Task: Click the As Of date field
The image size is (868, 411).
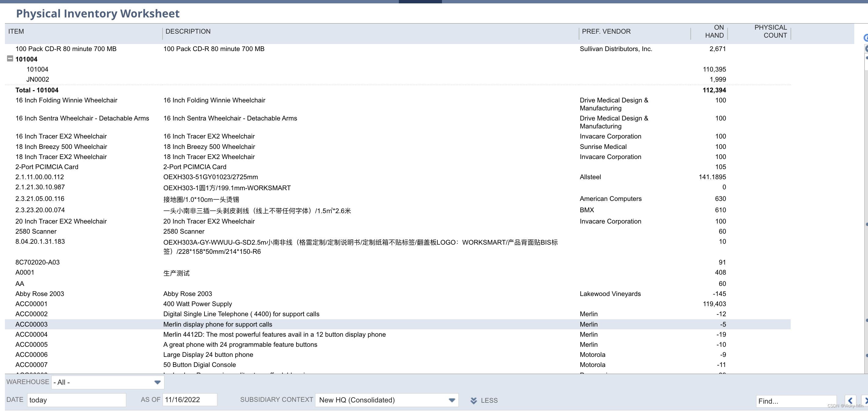Action: click(189, 400)
